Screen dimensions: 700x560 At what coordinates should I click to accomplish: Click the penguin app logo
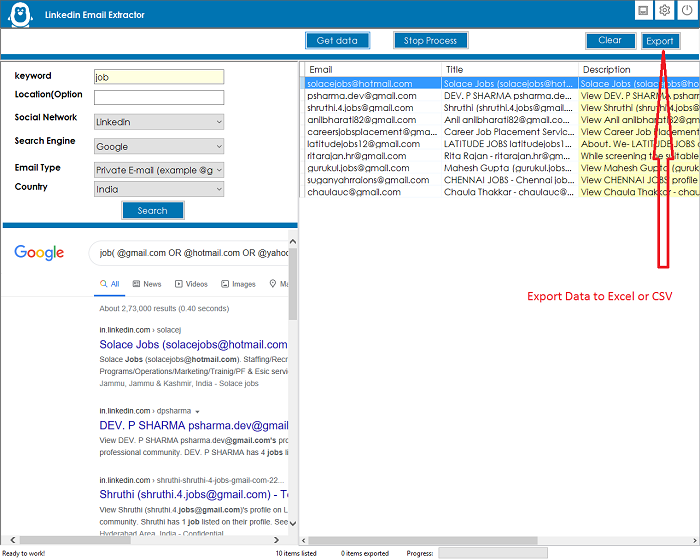(20, 15)
